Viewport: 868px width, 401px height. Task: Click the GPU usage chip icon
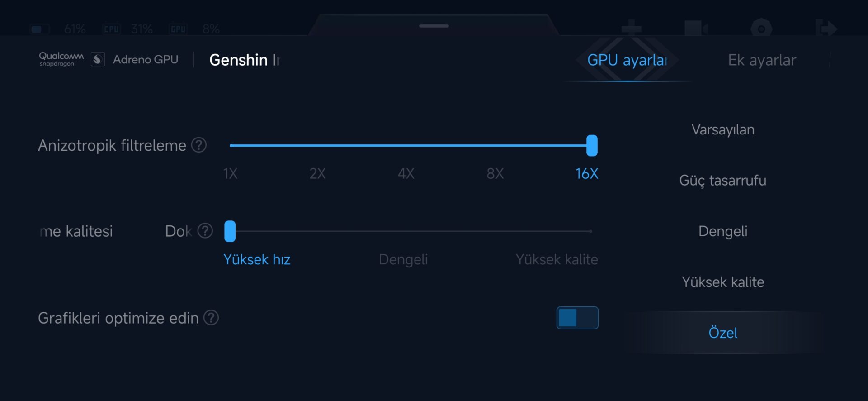(178, 29)
